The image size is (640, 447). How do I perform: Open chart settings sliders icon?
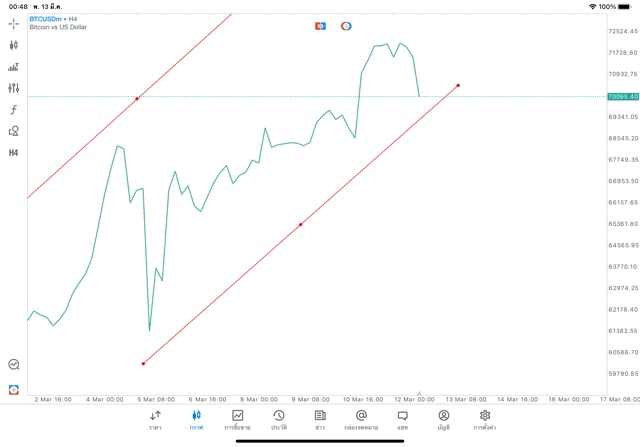point(14,88)
